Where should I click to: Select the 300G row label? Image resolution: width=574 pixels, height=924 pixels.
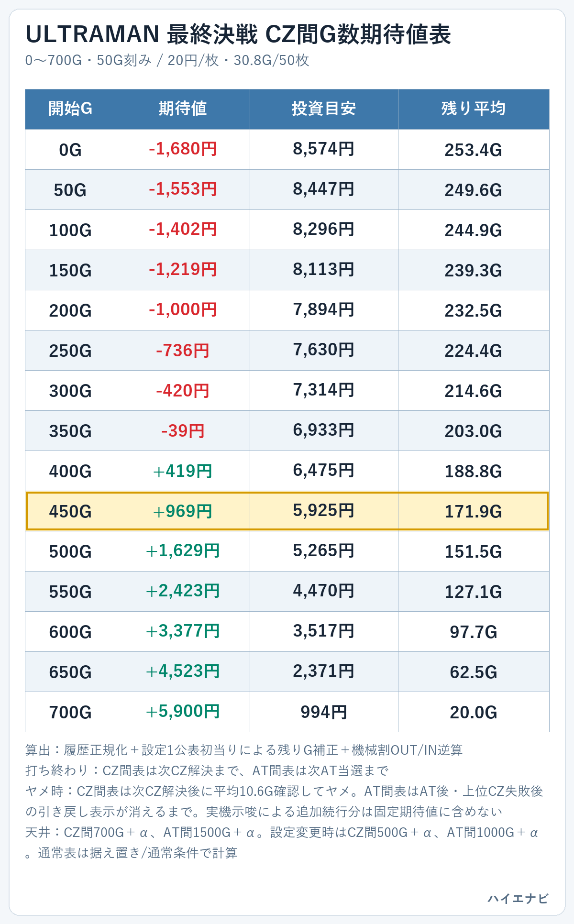(70, 391)
